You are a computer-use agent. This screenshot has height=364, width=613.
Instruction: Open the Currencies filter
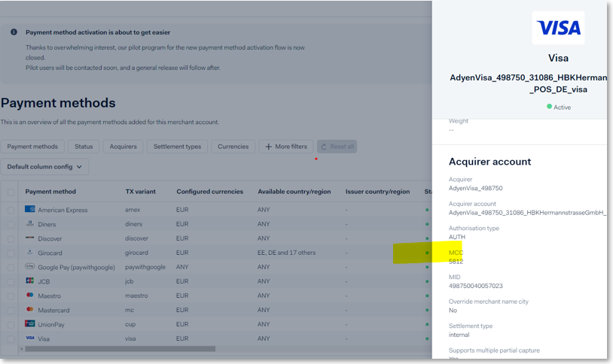(x=233, y=147)
